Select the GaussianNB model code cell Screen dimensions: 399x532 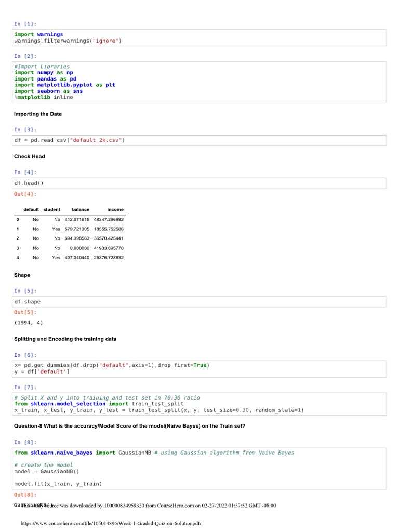(x=199, y=469)
